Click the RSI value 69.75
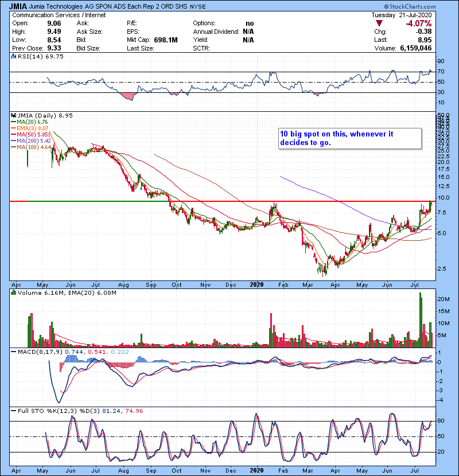This screenshot has height=476, width=459. tap(54, 56)
